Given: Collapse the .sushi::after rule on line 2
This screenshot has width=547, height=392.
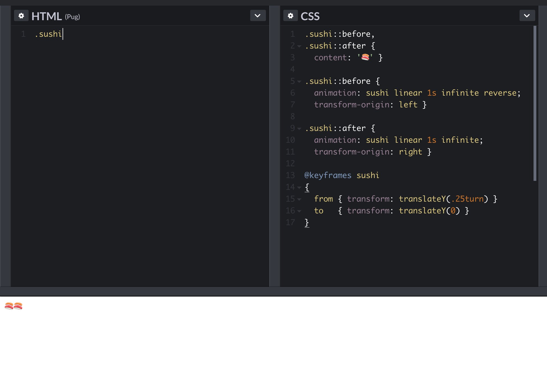Looking at the screenshot, I should coord(299,46).
